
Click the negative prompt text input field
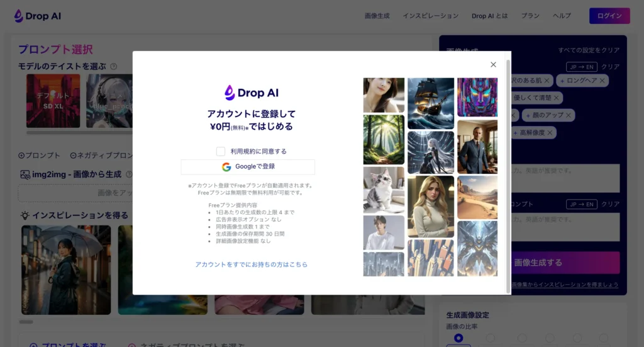click(565, 227)
